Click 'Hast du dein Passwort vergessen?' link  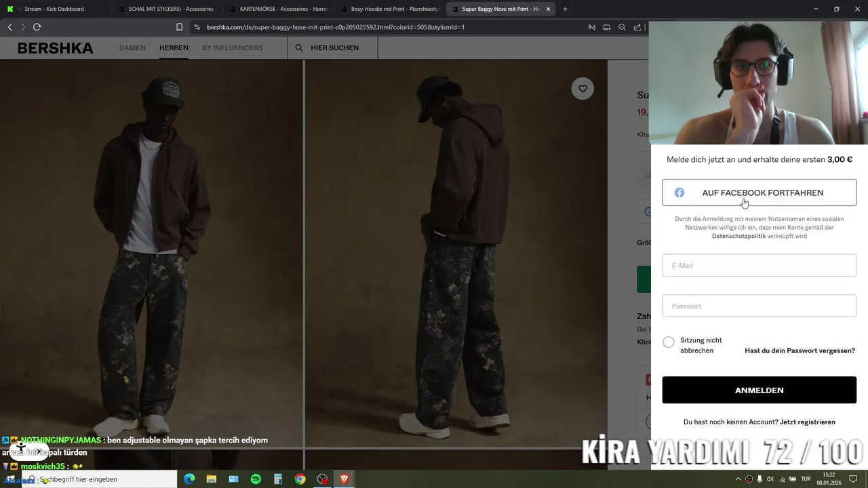800,351
